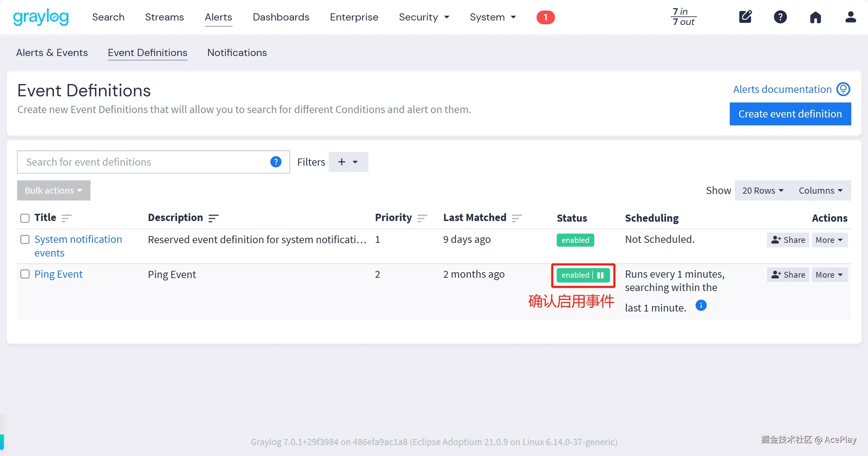Pause the Ping Event definition

[600, 275]
